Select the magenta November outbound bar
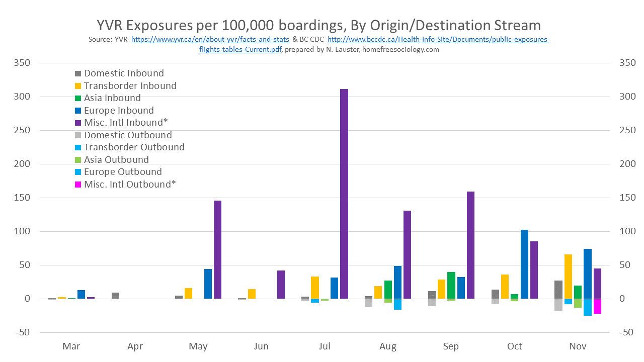 coord(597,306)
